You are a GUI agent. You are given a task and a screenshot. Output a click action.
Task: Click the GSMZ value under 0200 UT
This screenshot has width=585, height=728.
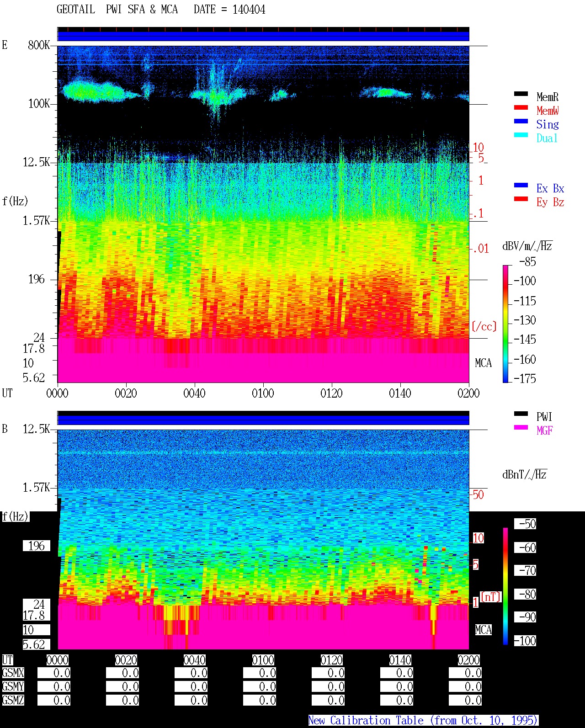click(x=465, y=700)
